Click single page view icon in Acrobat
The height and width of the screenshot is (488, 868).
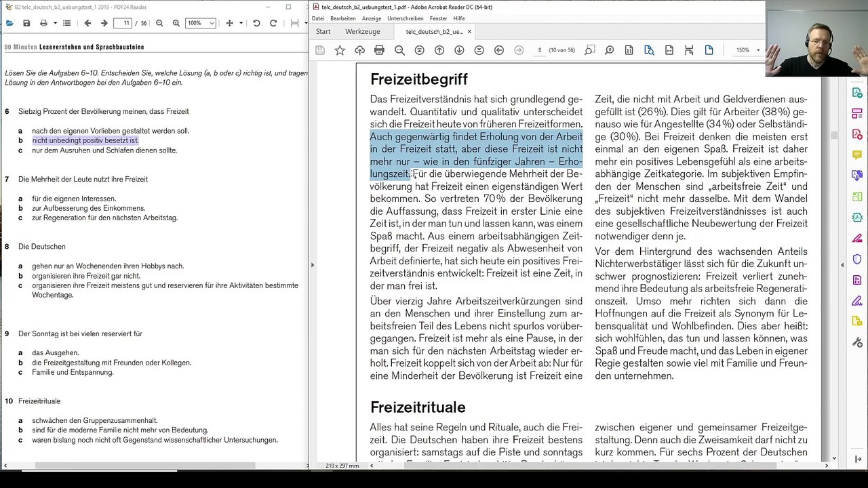click(x=709, y=50)
